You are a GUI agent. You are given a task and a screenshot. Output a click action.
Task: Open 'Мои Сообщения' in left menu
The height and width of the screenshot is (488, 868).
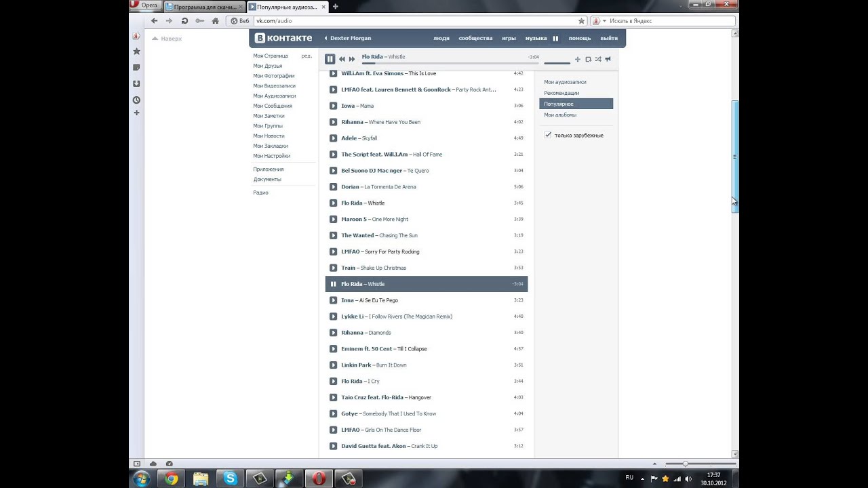point(273,106)
